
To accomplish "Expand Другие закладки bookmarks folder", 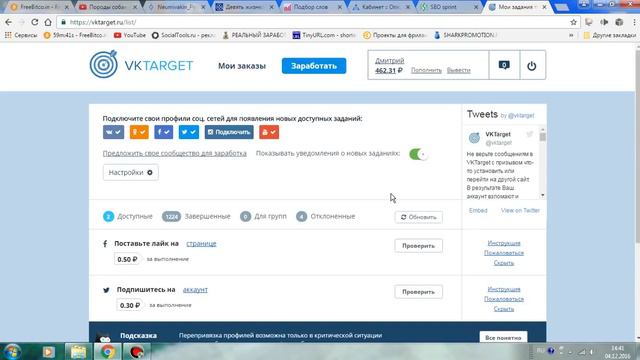I will pos(609,35).
